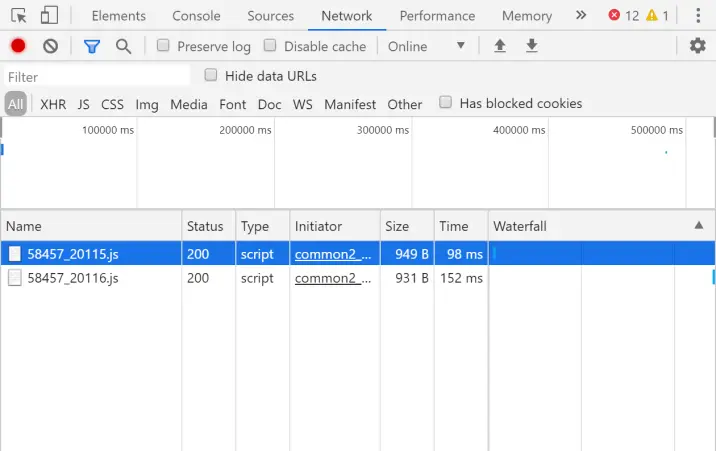This screenshot has width=716, height=451.
Task: Filter requests by XHR type
Action: click(53, 104)
